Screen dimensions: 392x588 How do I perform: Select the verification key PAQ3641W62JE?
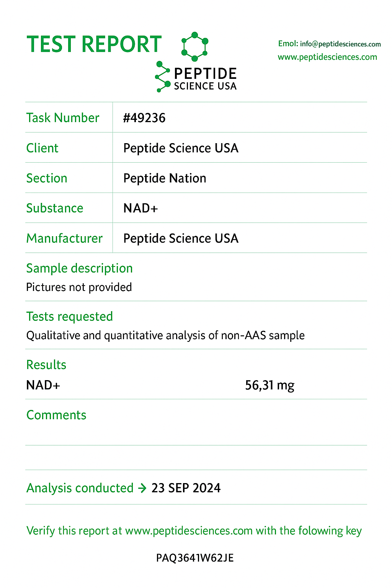pos(195,558)
